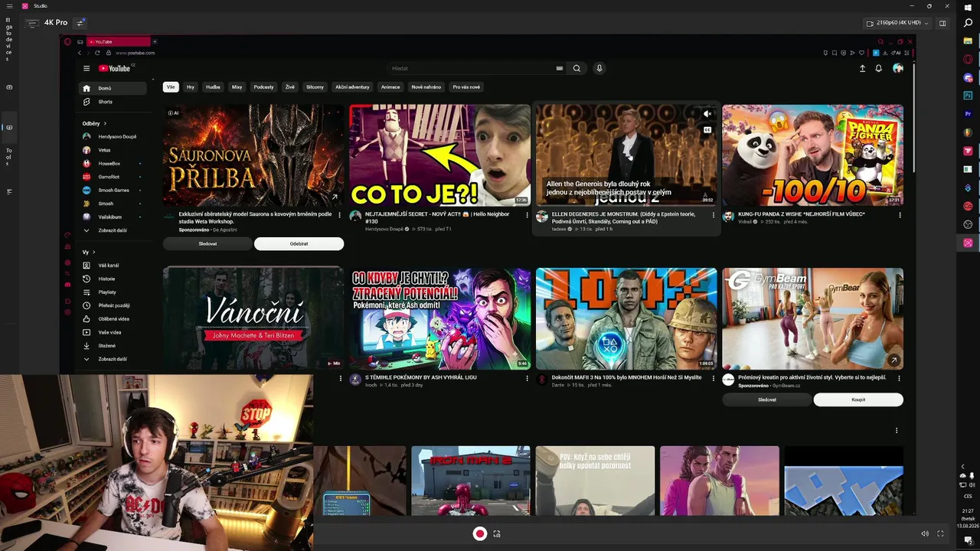980x551 pixels.
Task: Select the 4K Pro device label
Action: (x=56, y=23)
